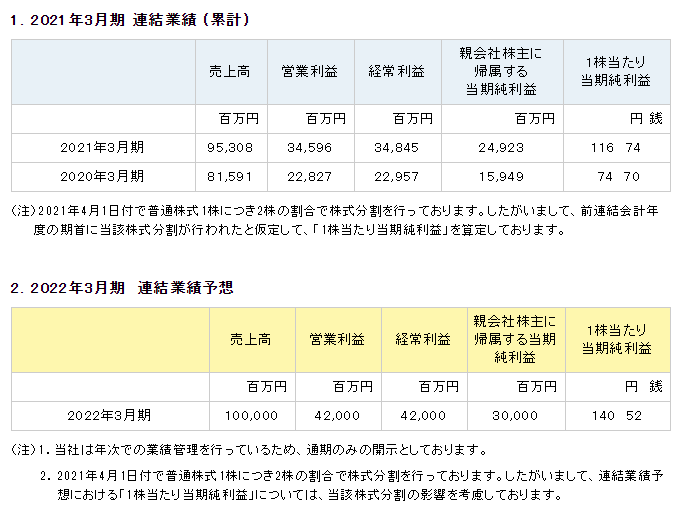Click ordinary profit value 34,845
678x515 pixels.
(x=397, y=148)
